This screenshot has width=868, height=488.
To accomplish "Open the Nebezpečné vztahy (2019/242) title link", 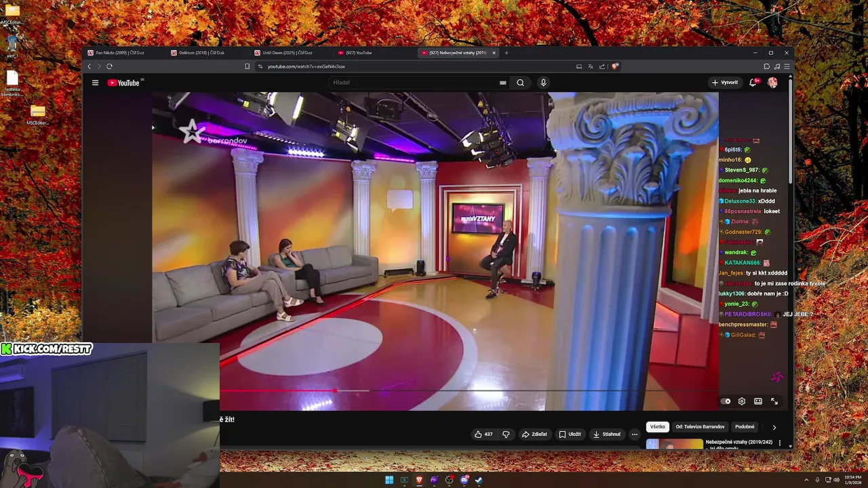I will pos(739,442).
